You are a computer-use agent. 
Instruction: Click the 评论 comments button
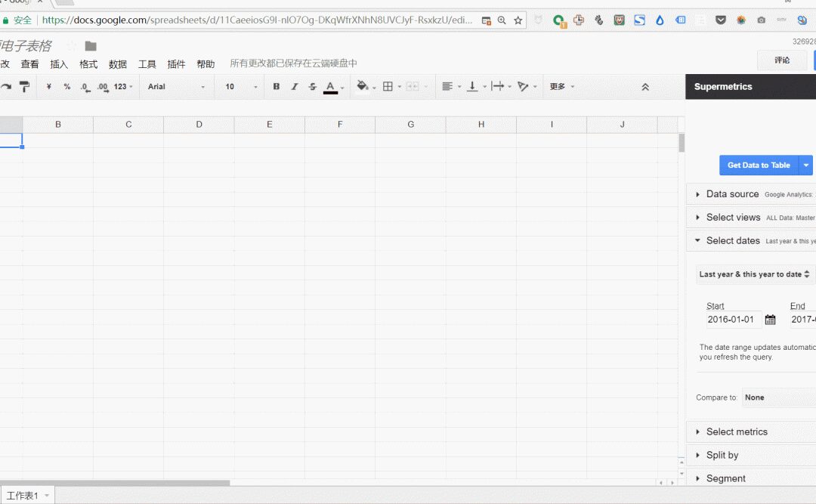(x=782, y=60)
